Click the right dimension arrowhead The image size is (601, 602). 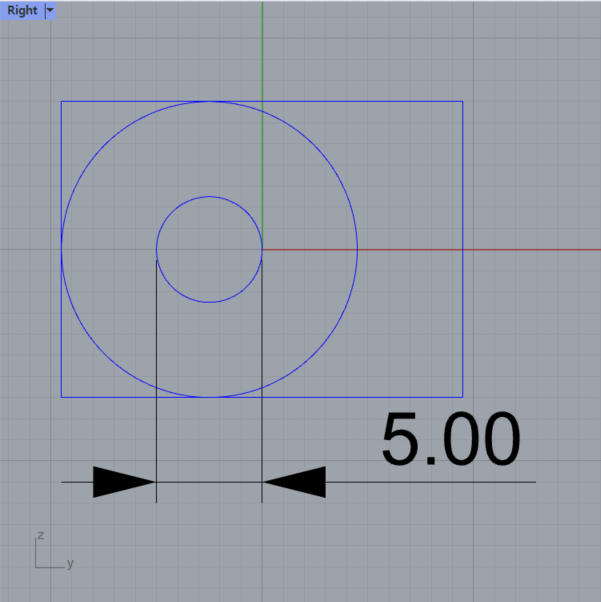(295, 482)
